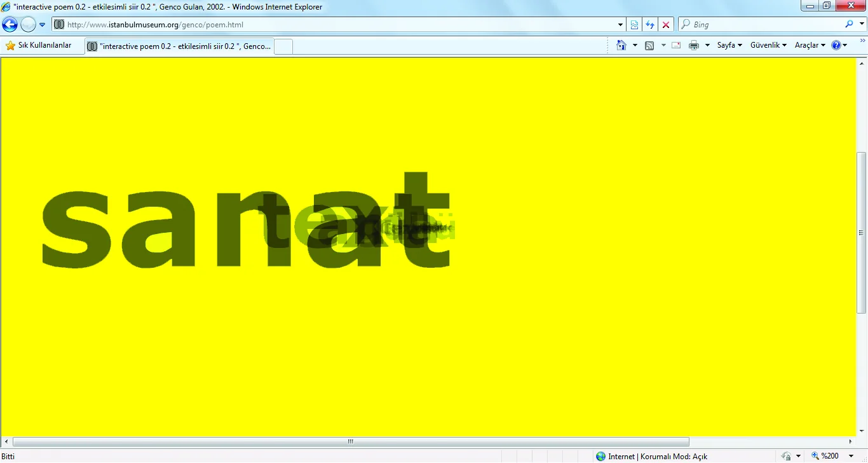Screen dimensions: 868x463
Task: Open a new blank tab
Action: click(283, 46)
